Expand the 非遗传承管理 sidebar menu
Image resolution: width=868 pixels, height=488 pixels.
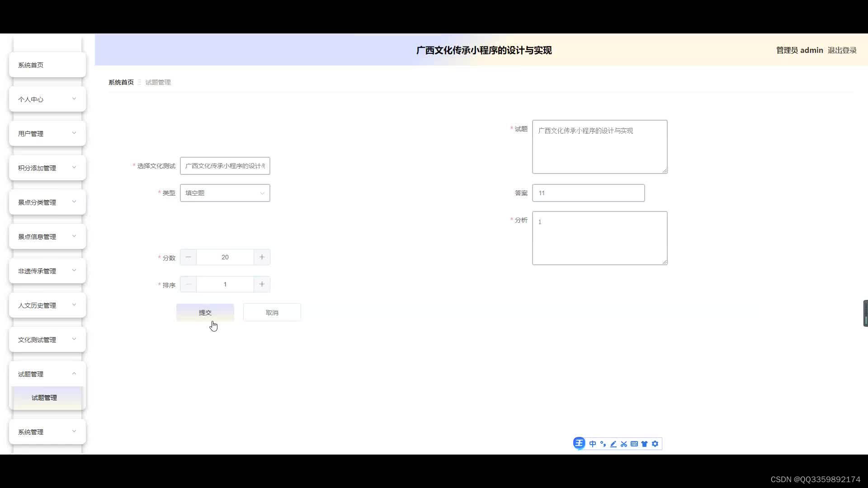(x=47, y=271)
